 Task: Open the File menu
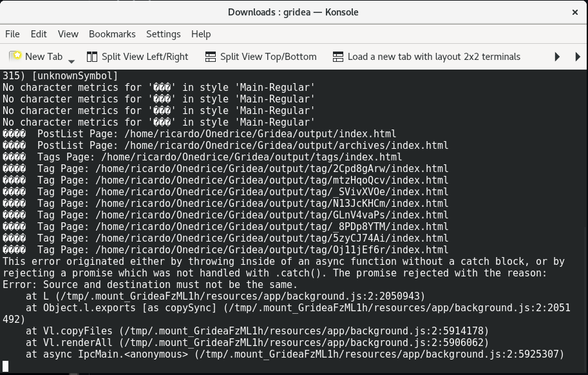pyautogui.click(x=12, y=34)
